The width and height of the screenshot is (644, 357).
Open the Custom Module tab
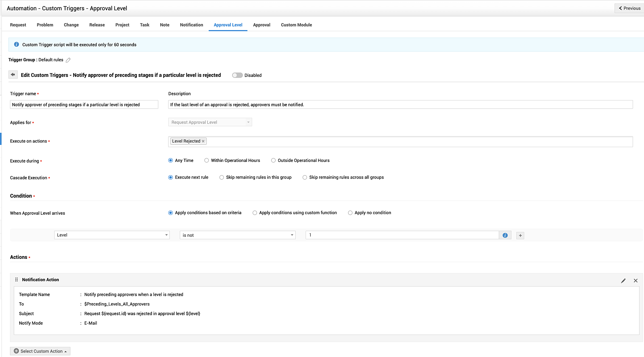point(296,25)
